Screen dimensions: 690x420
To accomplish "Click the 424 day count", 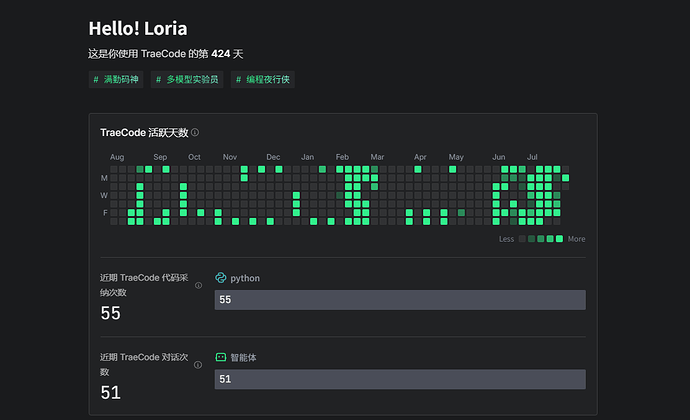I will 220,54.
